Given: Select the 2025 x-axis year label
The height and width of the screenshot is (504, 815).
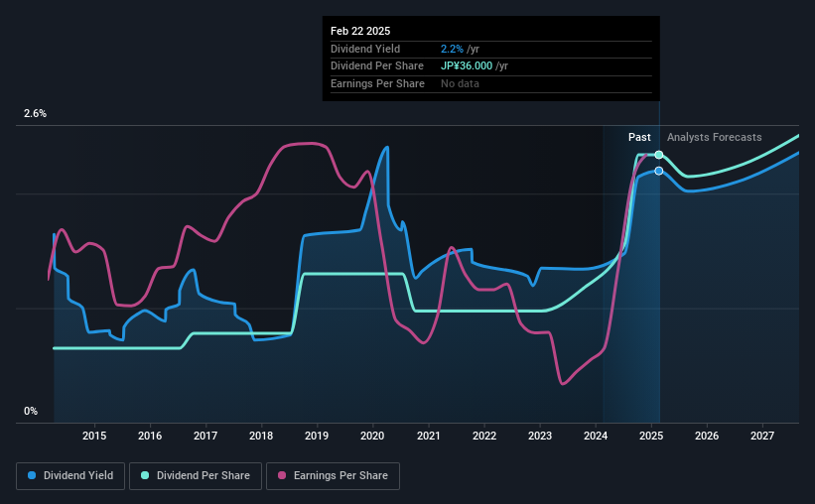Looking at the screenshot, I should point(651,436).
